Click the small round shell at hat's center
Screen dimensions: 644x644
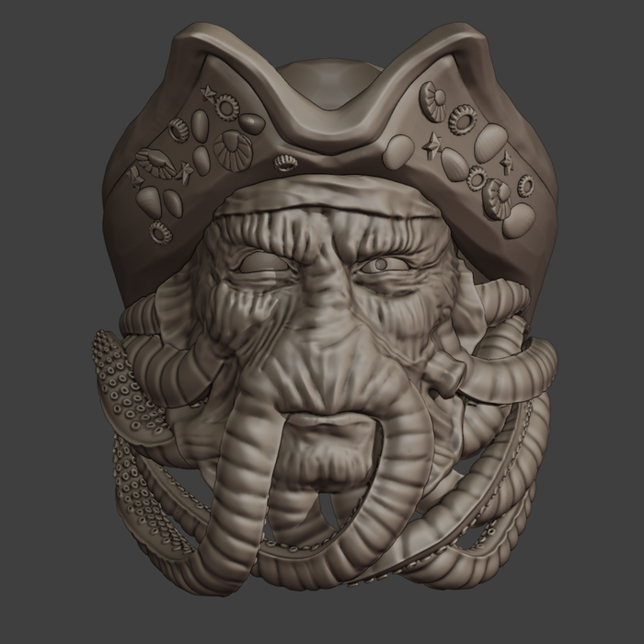point(284,162)
